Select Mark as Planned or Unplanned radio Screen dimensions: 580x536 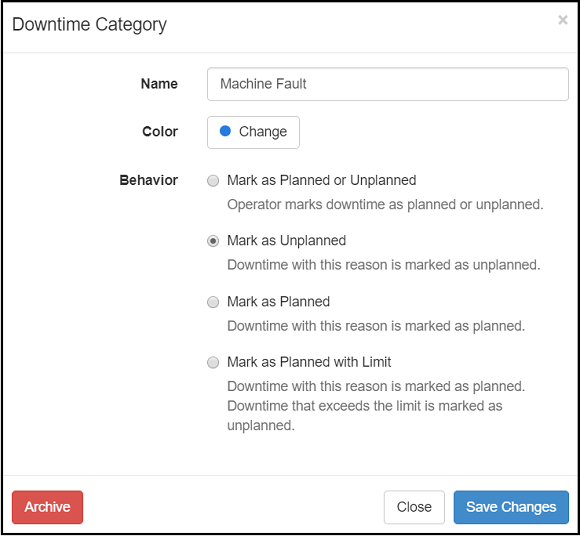pos(213,181)
